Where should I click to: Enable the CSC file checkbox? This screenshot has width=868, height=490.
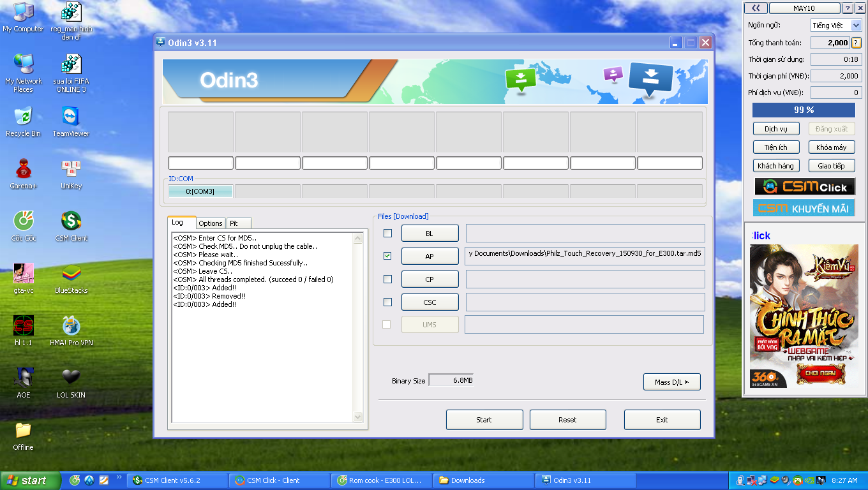pos(387,302)
